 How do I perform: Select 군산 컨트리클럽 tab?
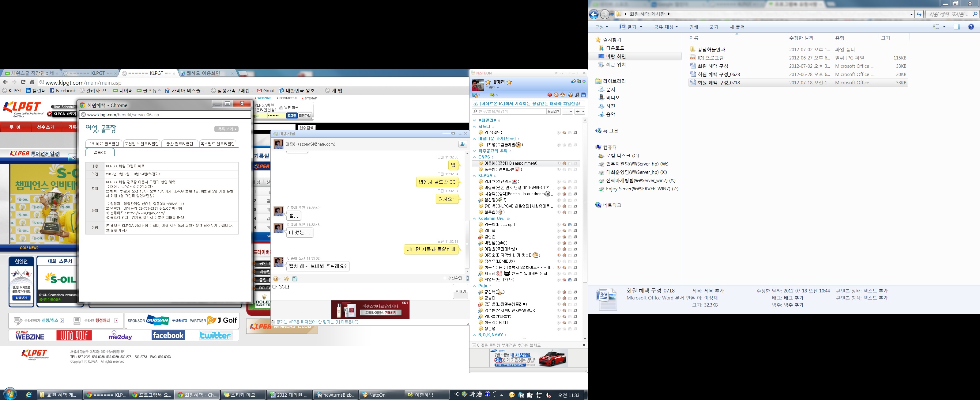pyautogui.click(x=179, y=144)
